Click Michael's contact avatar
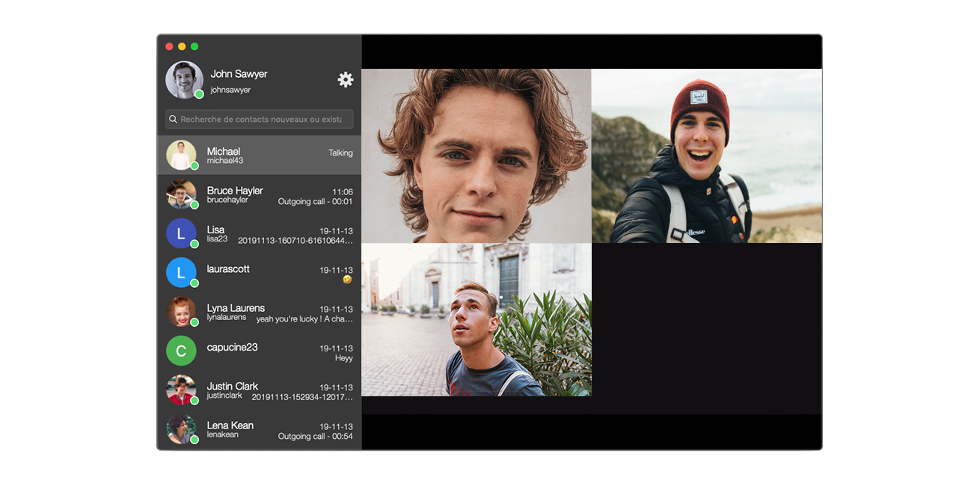 click(x=181, y=155)
